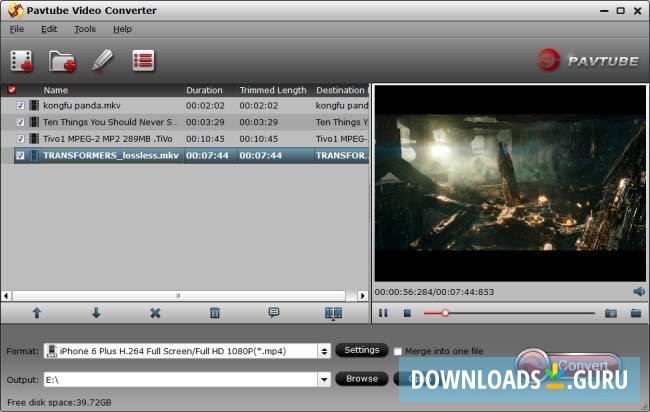Sort by the Duration column header
The height and width of the screenshot is (412, 650).
coord(204,90)
